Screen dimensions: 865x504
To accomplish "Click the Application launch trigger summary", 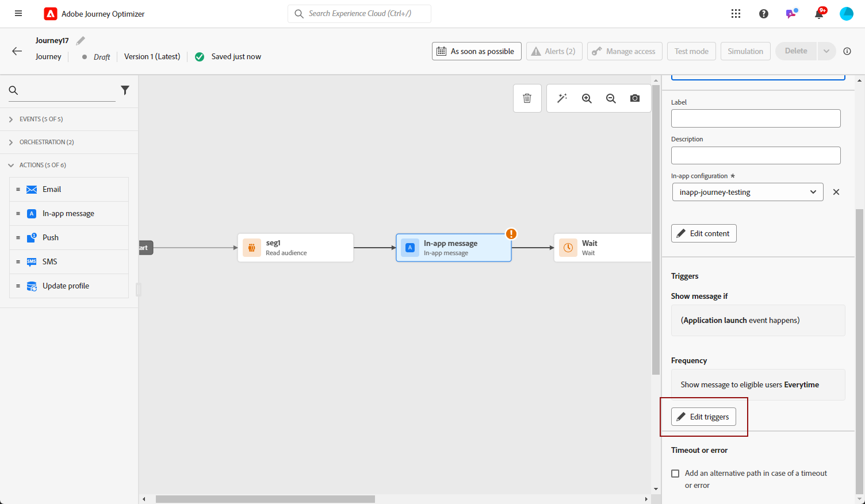I will coord(758,320).
